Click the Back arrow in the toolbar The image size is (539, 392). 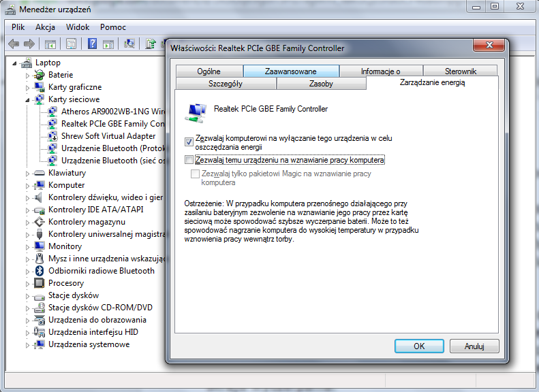[14, 44]
